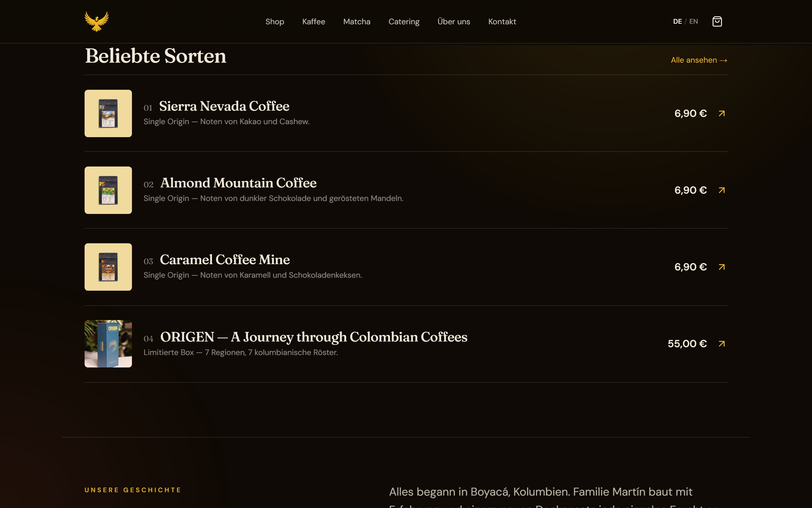This screenshot has height=508, width=812.
Task: Click the 6,90 € price of Sierra Nevada Coffee
Action: (690, 113)
